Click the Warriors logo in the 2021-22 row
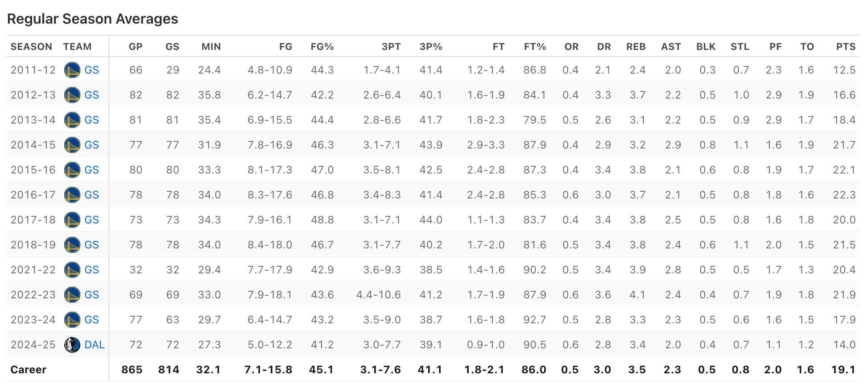868x388 pixels. tap(72, 270)
